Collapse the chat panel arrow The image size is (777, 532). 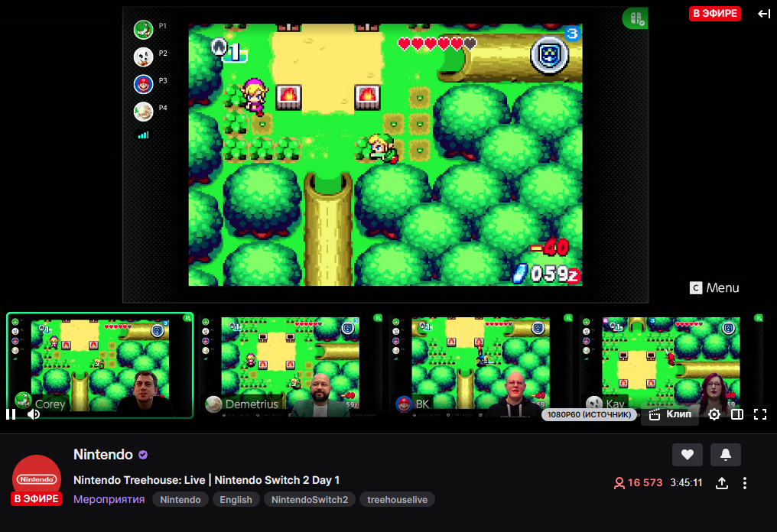(x=764, y=14)
